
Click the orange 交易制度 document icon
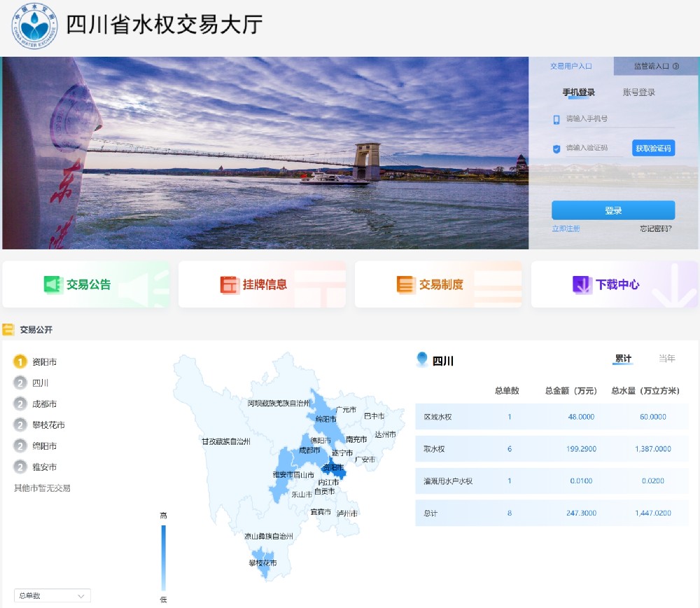point(405,285)
